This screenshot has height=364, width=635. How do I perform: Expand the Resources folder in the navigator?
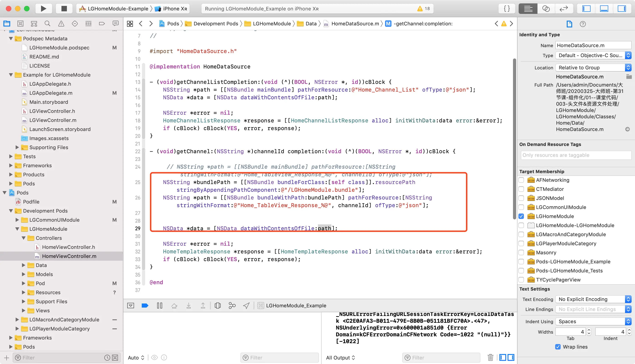pyautogui.click(x=24, y=293)
